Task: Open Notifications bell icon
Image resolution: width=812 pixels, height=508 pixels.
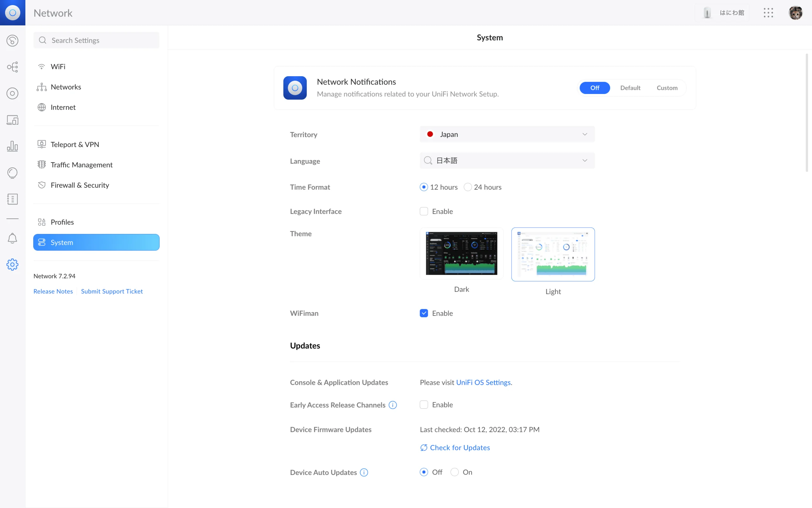Action: pos(12,238)
